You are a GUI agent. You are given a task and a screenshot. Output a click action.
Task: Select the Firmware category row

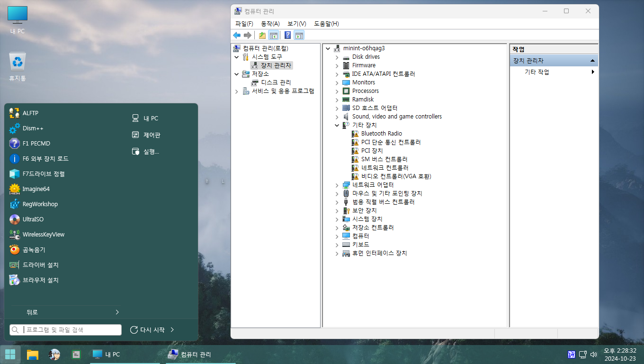click(364, 65)
